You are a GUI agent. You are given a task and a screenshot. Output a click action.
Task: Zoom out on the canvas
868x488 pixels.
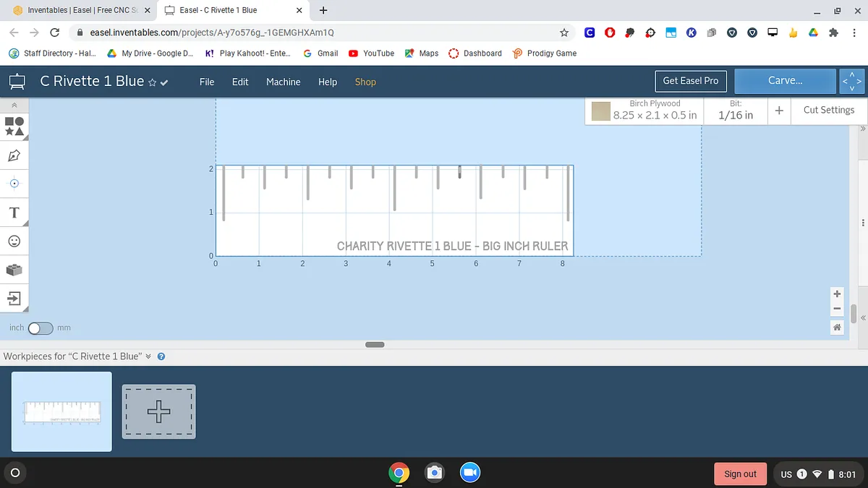point(837,309)
